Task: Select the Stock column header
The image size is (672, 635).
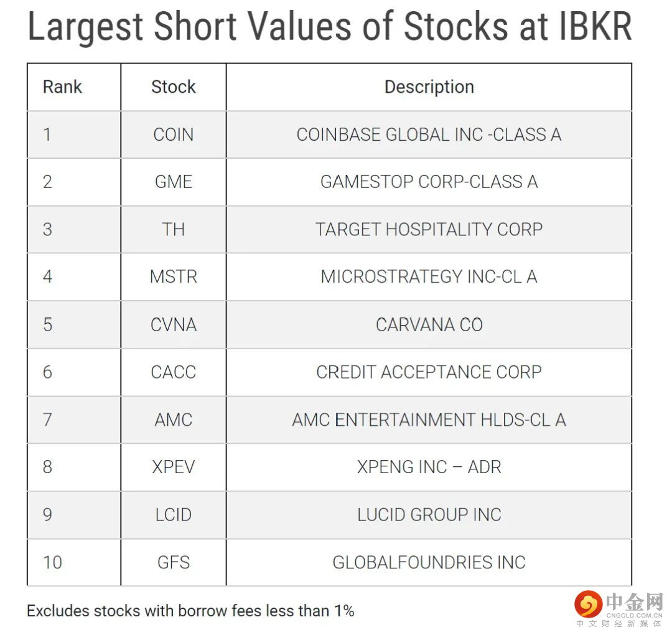Action: (x=174, y=87)
